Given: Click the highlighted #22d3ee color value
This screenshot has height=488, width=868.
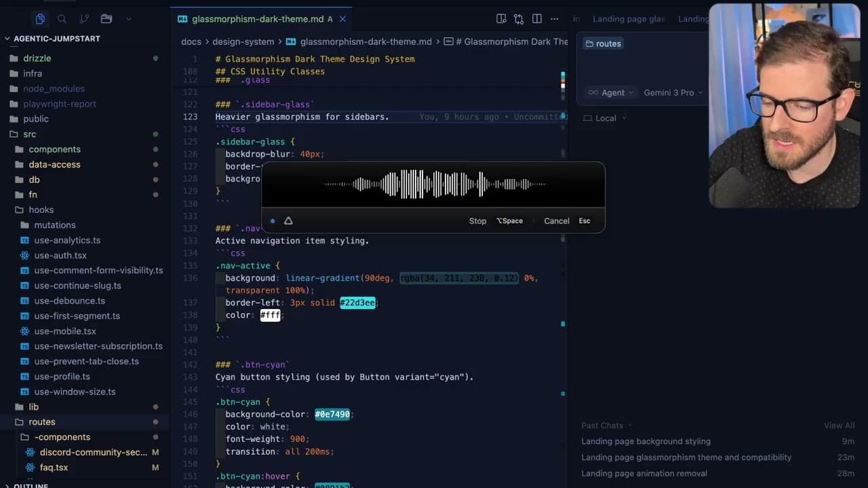Looking at the screenshot, I should [x=357, y=302].
